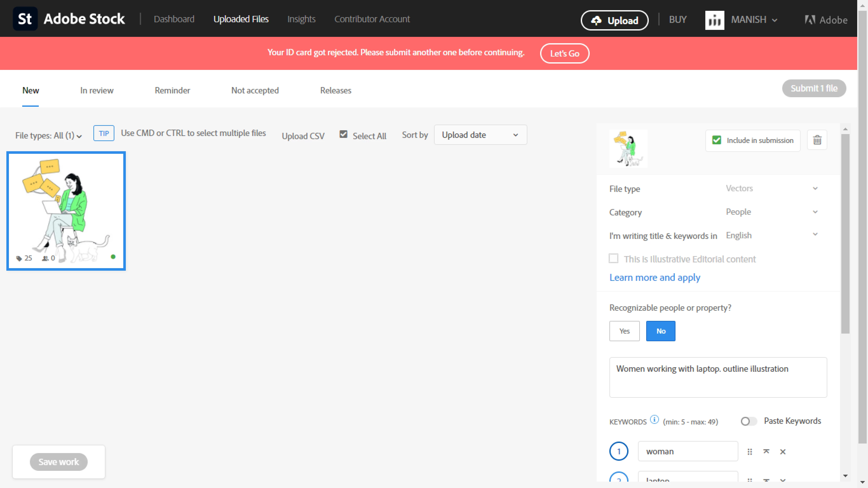Open the Insights menu item

click(301, 19)
